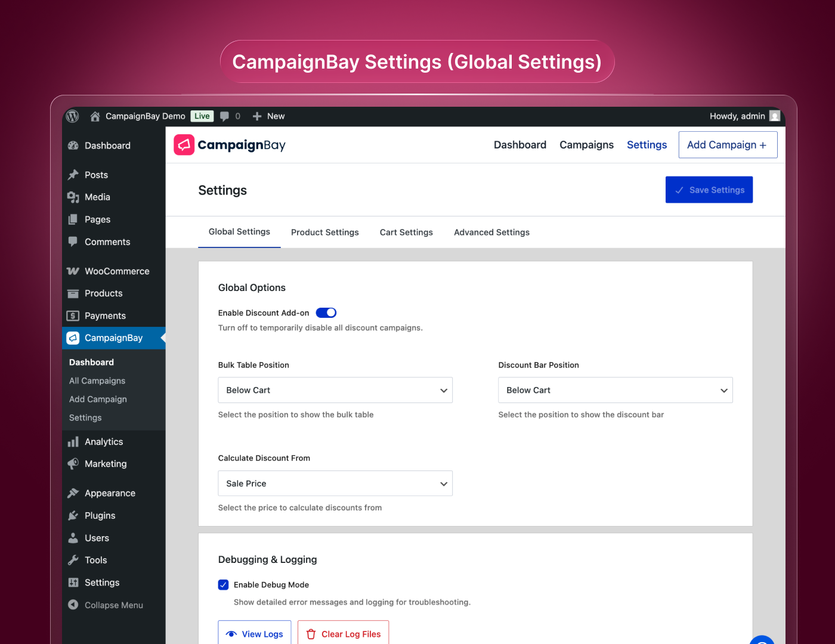Open the Calculate Discount From dropdown

335,484
